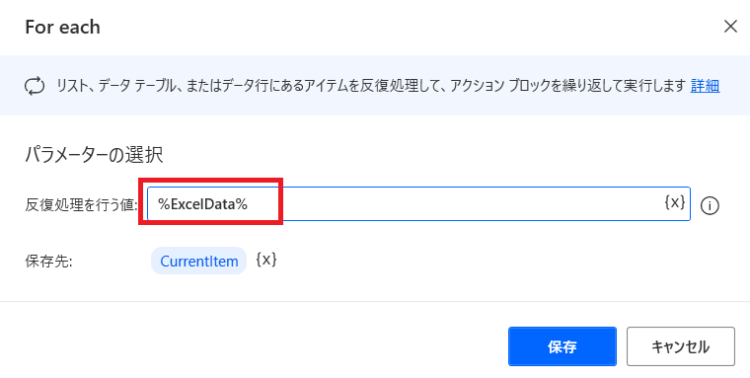Click the 保存 button
Image resolution: width=750 pixels, height=378 pixels.
(x=562, y=346)
